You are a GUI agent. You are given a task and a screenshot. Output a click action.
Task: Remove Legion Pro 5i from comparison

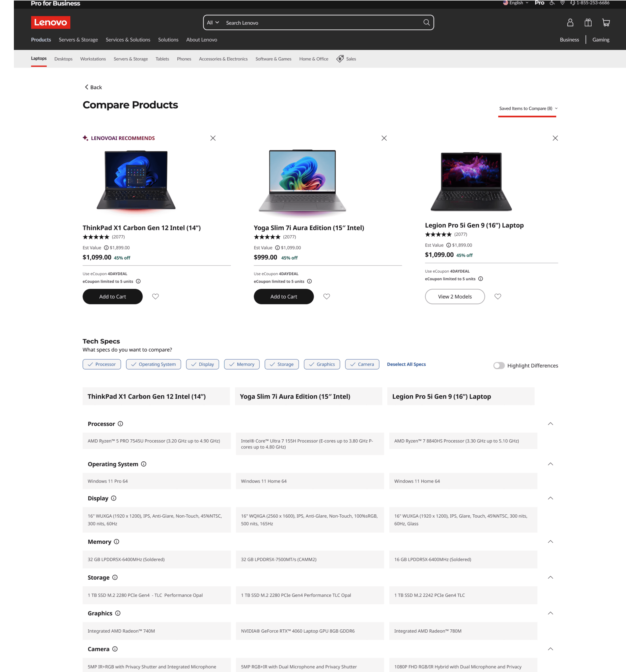tap(555, 138)
